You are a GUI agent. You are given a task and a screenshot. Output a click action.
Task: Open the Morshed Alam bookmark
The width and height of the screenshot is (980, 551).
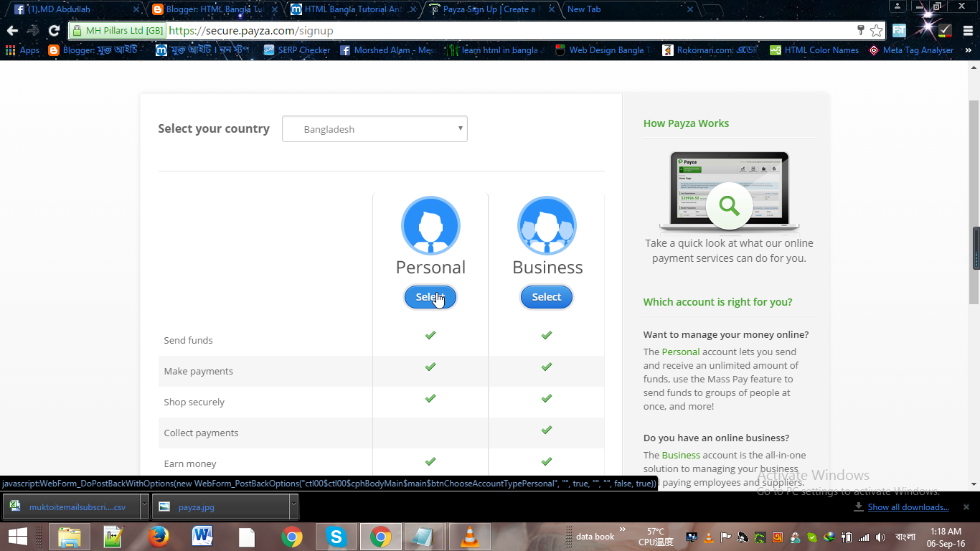coord(387,50)
